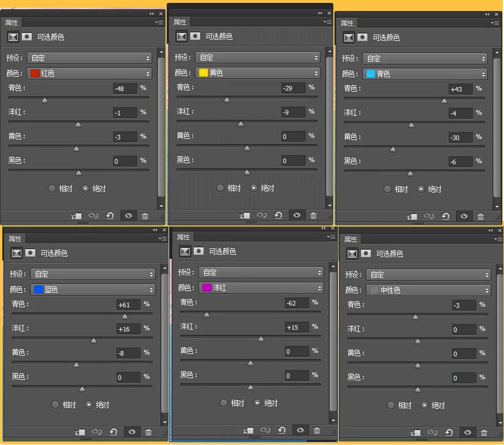Click view previous state icon in 中性色 panel
Viewport: 504px width, 445px height.
[x=432, y=432]
